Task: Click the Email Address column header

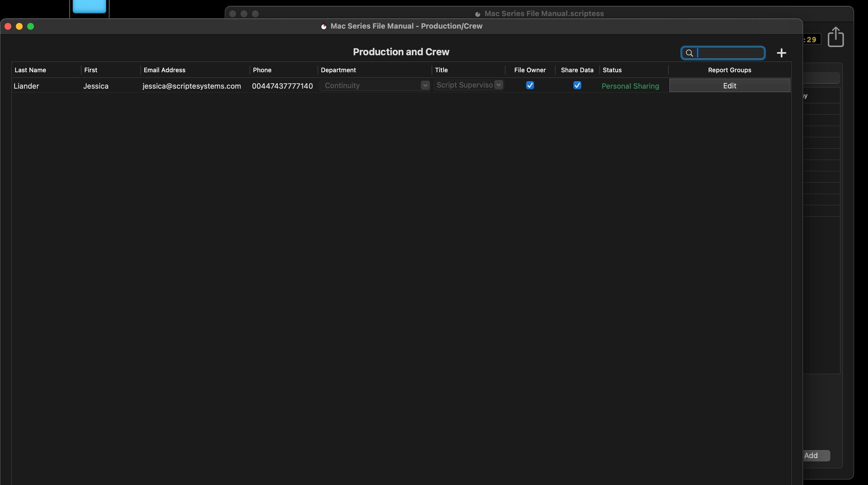Action: (164, 70)
